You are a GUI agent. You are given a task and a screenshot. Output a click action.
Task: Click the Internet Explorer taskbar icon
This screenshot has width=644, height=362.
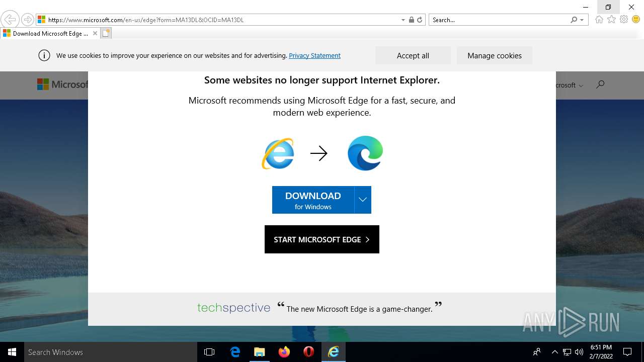click(334, 352)
